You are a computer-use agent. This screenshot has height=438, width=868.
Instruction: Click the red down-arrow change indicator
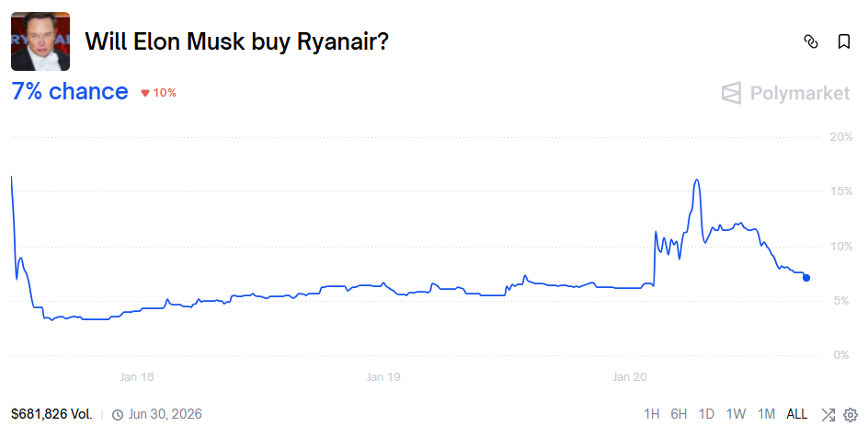pos(144,93)
